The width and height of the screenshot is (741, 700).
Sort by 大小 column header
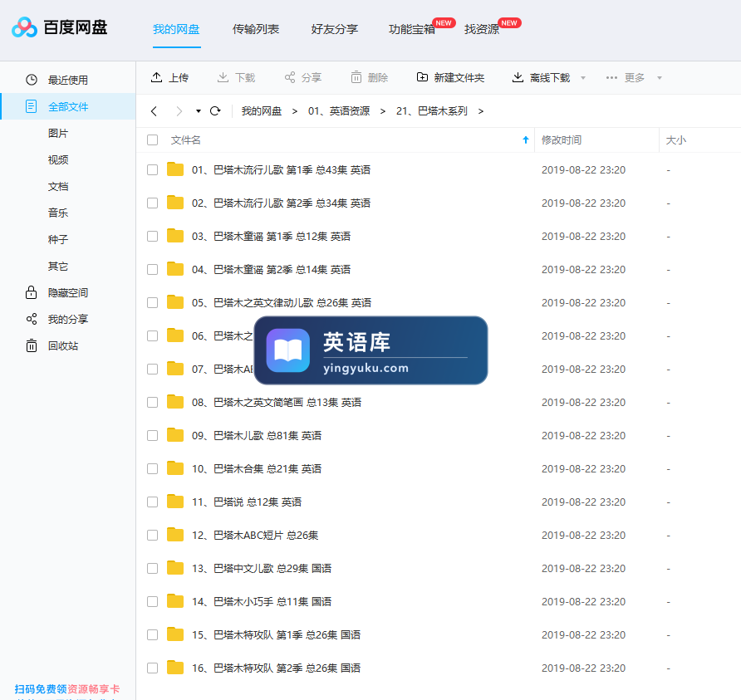coord(675,140)
